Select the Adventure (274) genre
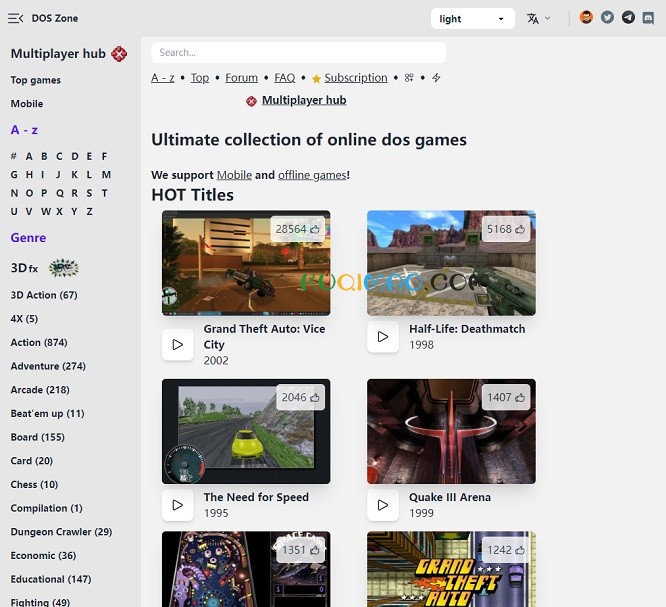Screen dimensions: 666x607 pos(48,366)
